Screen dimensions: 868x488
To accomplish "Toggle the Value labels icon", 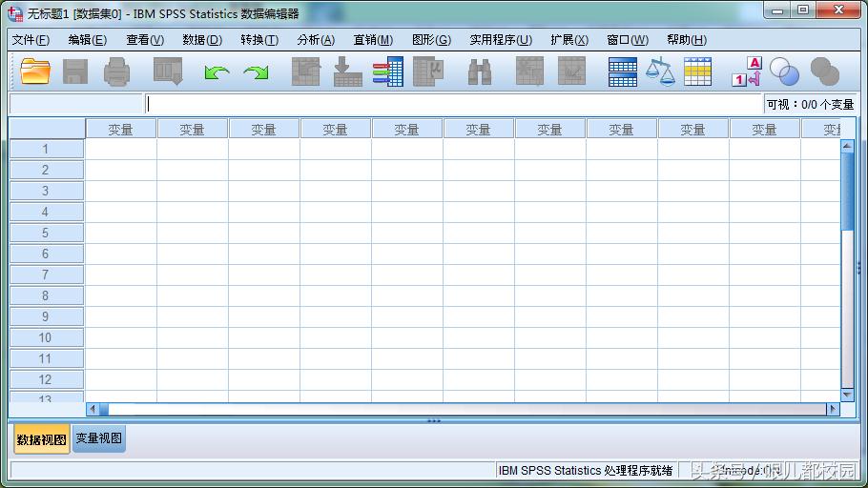I will (747, 71).
